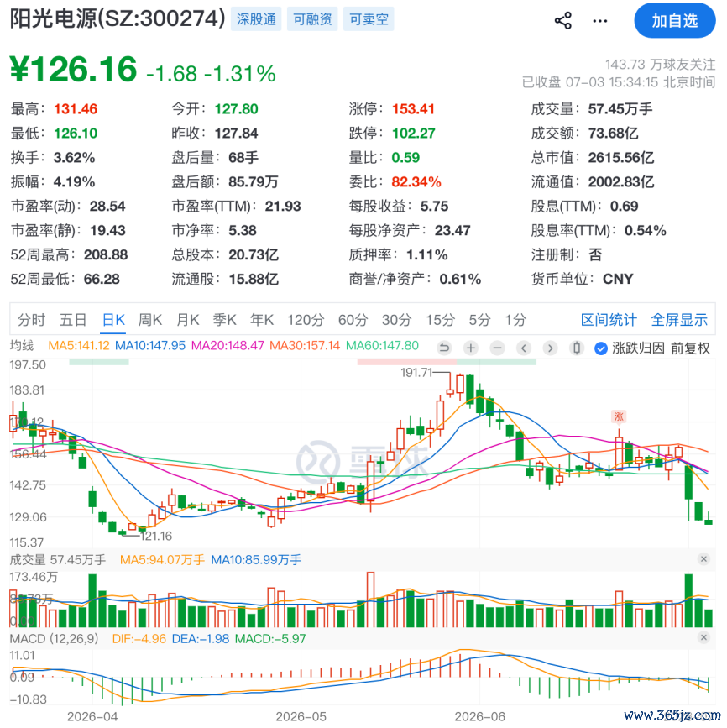
Task: Pan chart left with arrow icon
Action: [524, 348]
